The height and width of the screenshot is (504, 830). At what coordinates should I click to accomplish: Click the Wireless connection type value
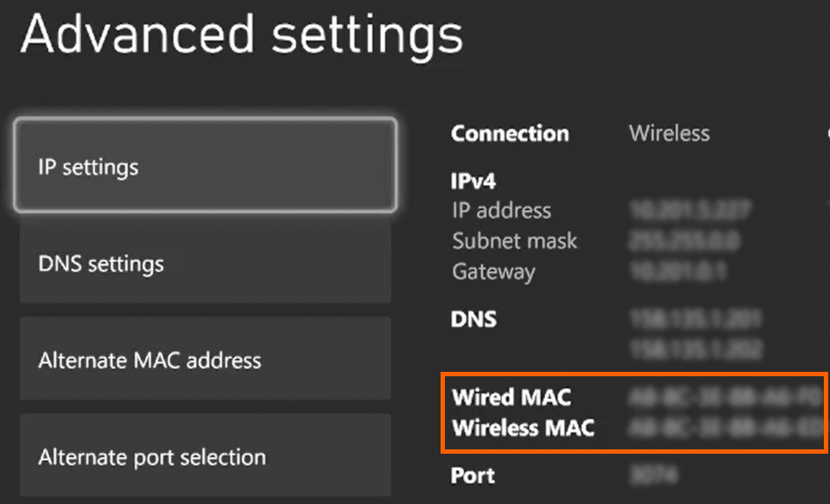tap(669, 134)
